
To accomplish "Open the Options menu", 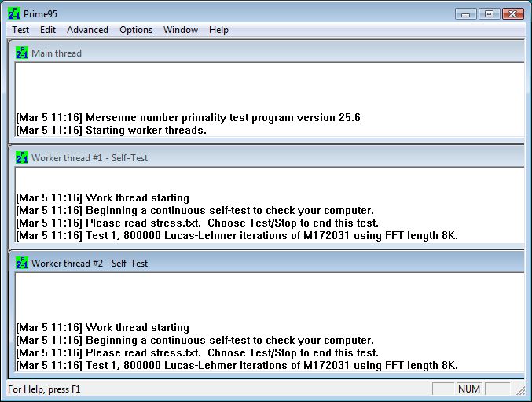I will (x=136, y=30).
